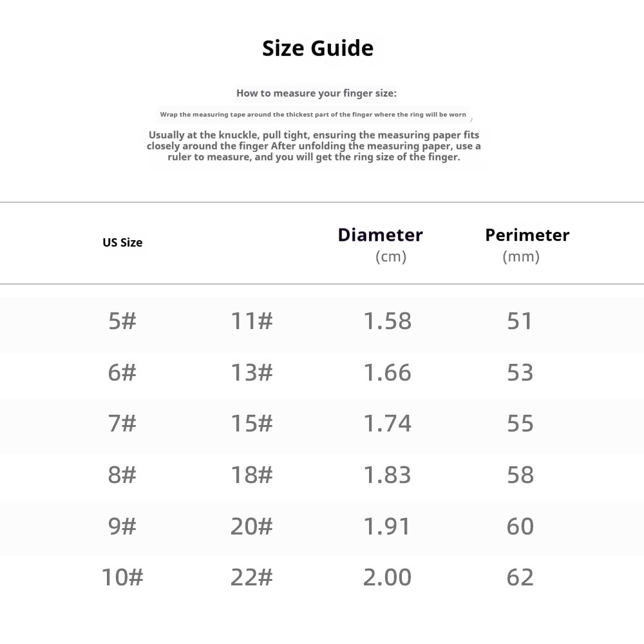Screen dimensions: 644x644
Task: Select the 6# US size cell
Action: tap(122, 372)
